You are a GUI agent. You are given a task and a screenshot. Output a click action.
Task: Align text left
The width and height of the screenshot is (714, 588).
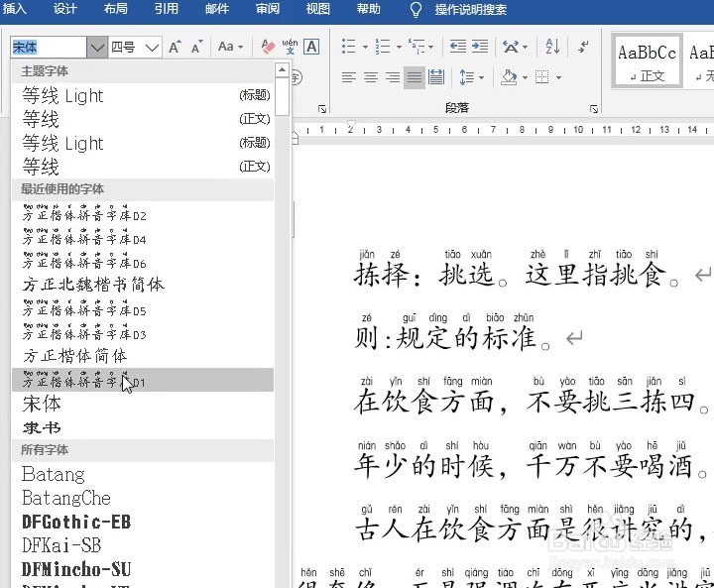click(349, 77)
